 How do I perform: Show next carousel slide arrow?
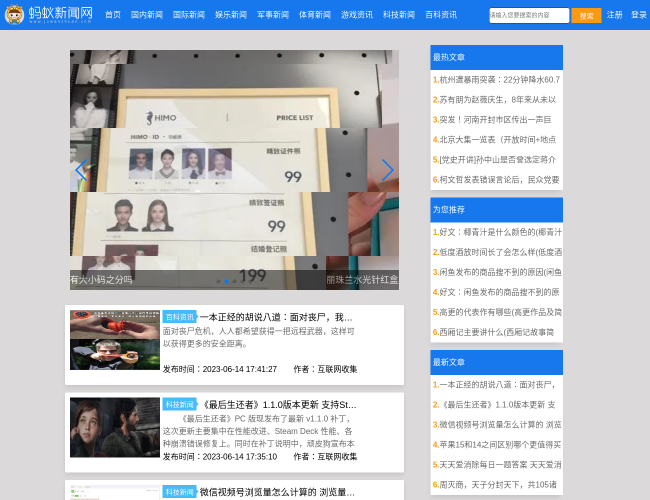coord(387,170)
